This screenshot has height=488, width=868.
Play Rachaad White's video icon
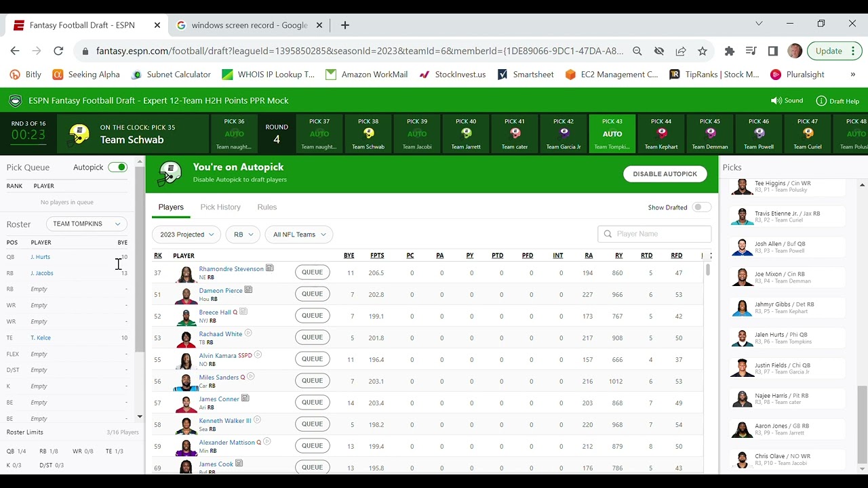[x=248, y=333]
